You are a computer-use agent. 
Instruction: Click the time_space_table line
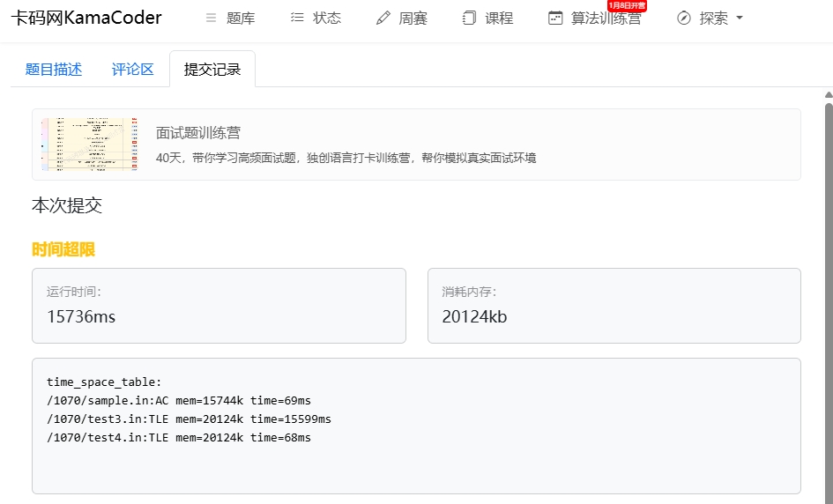pos(104,382)
